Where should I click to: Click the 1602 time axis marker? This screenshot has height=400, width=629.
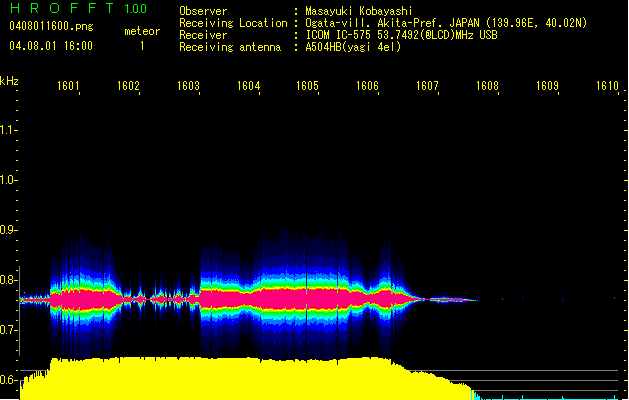128,86
